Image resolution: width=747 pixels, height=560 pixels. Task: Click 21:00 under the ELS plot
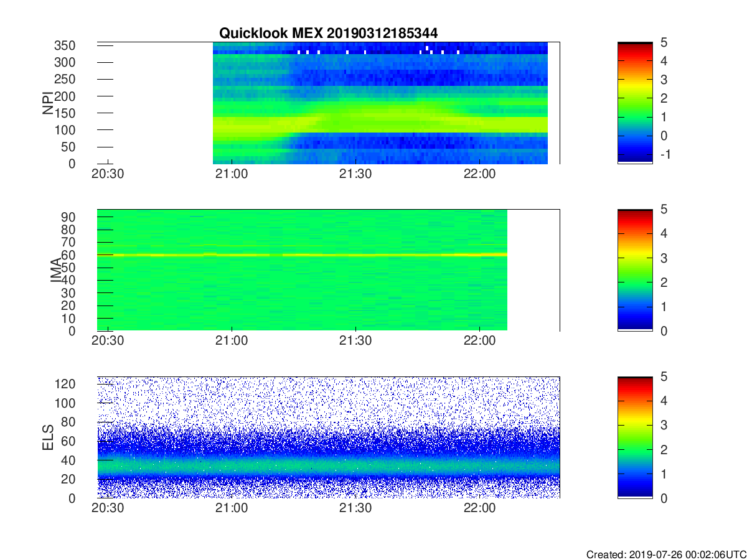pyautogui.click(x=232, y=508)
